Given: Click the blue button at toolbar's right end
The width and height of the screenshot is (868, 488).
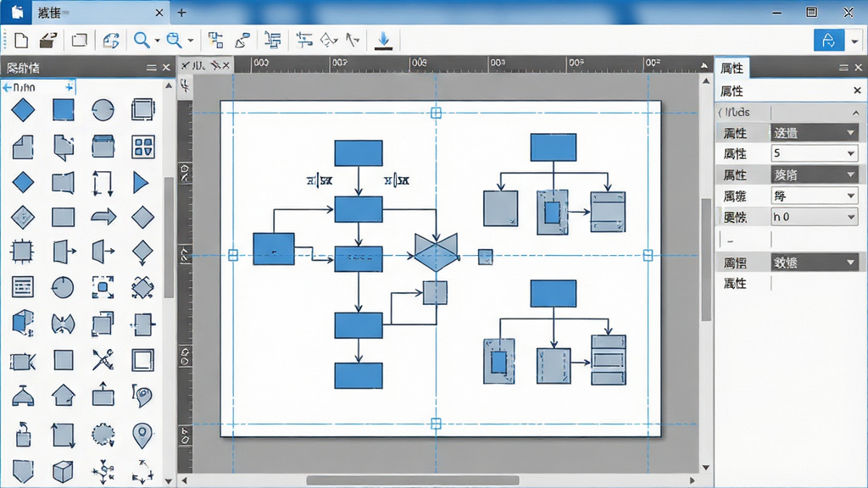Looking at the screenshot, I should (829, 41).
